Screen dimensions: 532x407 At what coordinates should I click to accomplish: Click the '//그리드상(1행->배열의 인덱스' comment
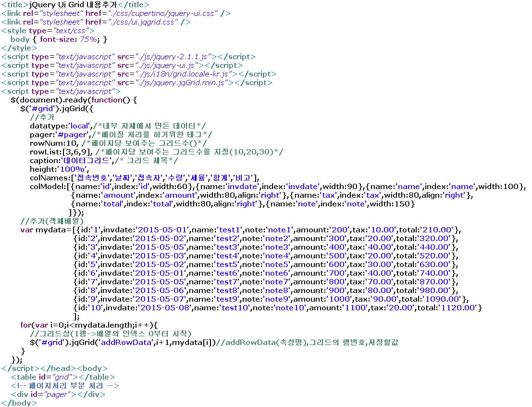111,334
